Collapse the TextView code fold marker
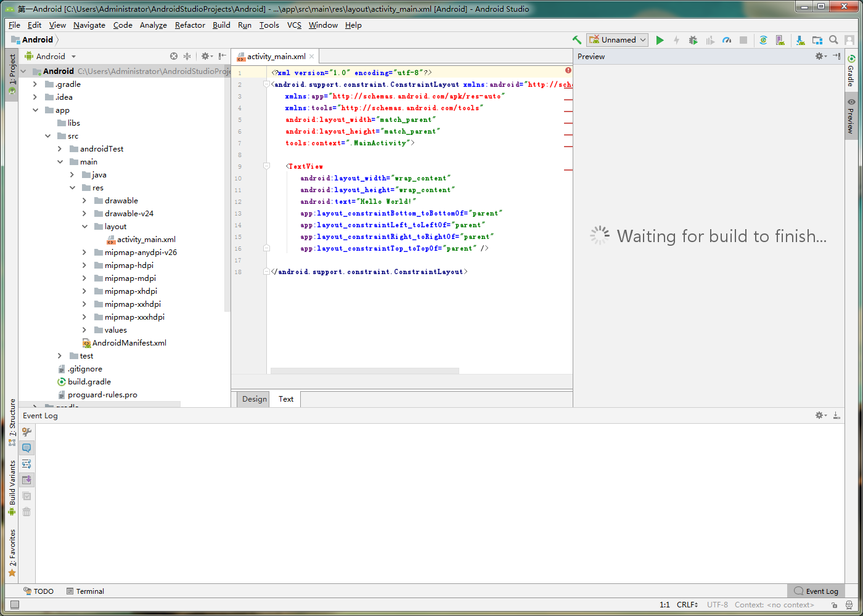Viewport: 863px width, 616px height. [x=267, y=166]
